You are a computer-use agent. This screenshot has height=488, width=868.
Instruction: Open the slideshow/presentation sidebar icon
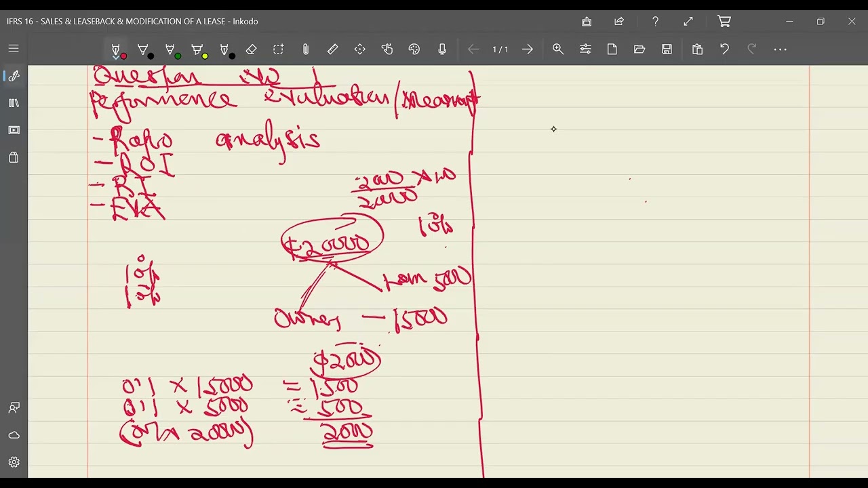[14, 130]
